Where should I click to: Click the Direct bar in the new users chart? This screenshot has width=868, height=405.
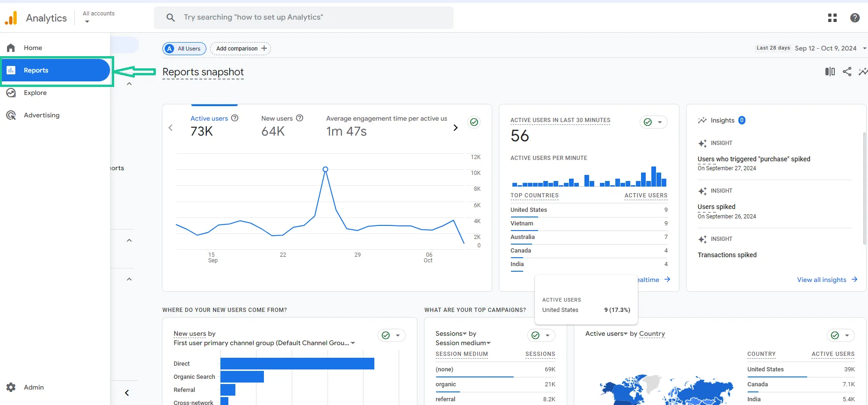coord(297,363)
